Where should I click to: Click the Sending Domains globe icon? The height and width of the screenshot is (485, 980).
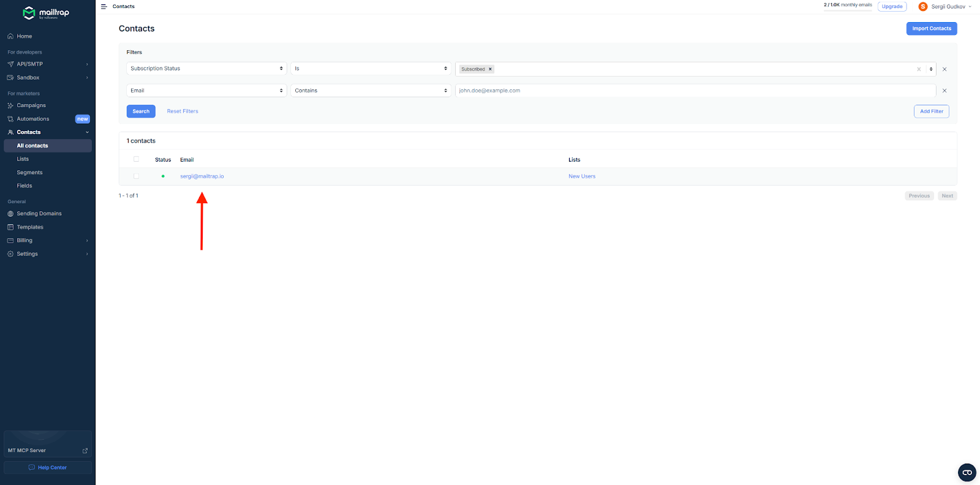10,214
